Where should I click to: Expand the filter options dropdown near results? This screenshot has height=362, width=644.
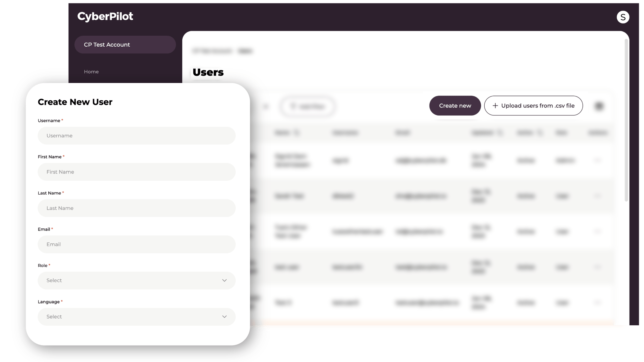[308, 106]
